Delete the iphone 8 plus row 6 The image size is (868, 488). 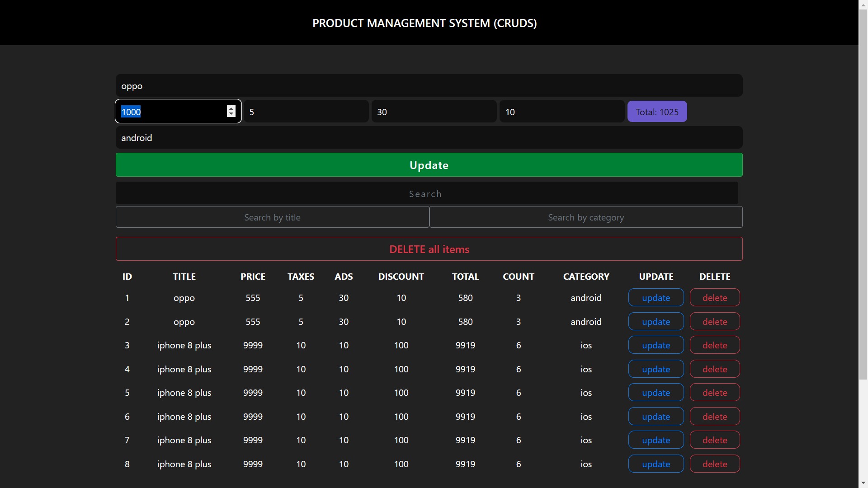[715, 417]
